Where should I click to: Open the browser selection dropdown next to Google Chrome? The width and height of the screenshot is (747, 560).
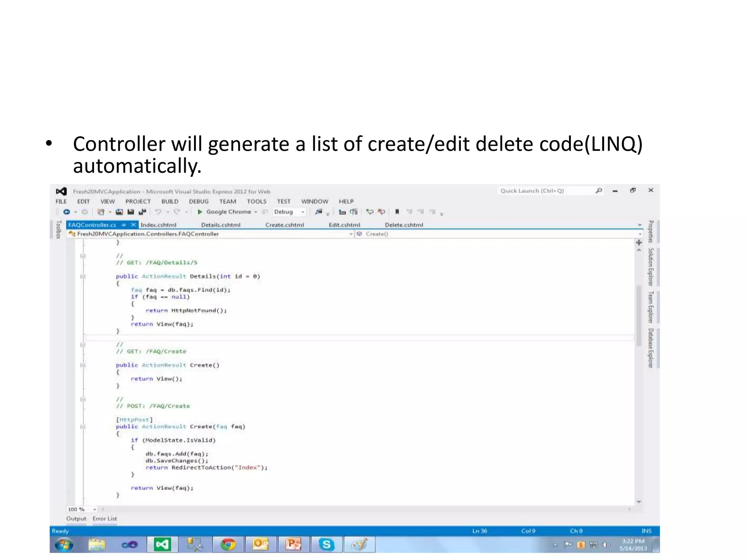tap(256, 212)
